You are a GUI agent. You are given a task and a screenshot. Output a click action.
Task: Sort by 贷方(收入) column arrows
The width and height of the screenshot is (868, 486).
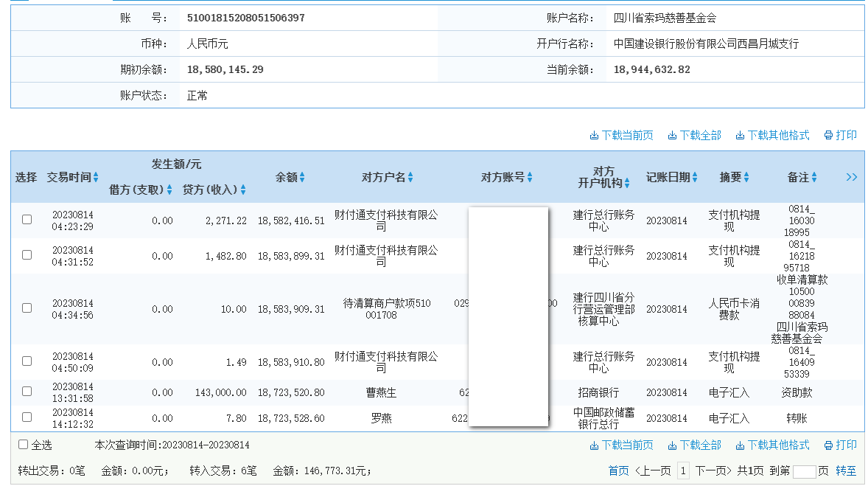click(243, 190)
